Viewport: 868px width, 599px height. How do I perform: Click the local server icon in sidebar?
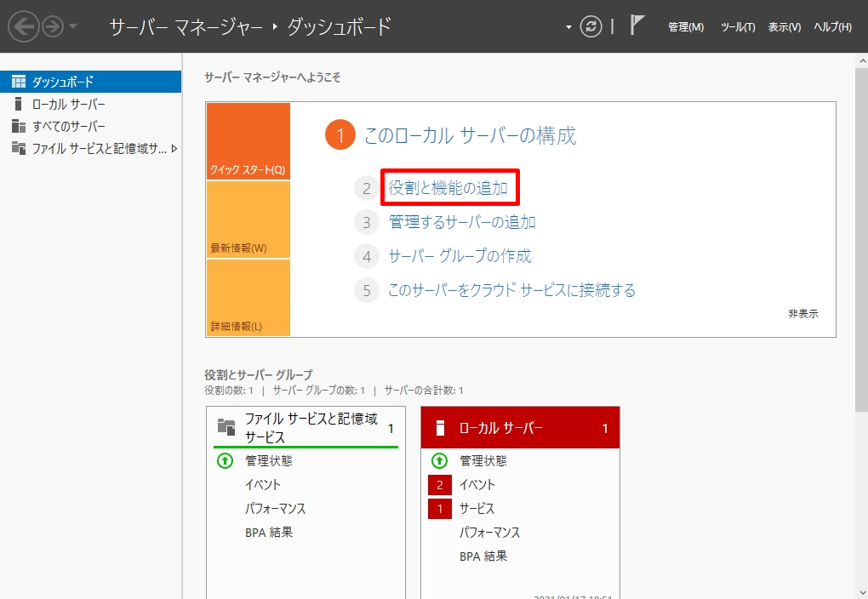click(x=18, y=104)
